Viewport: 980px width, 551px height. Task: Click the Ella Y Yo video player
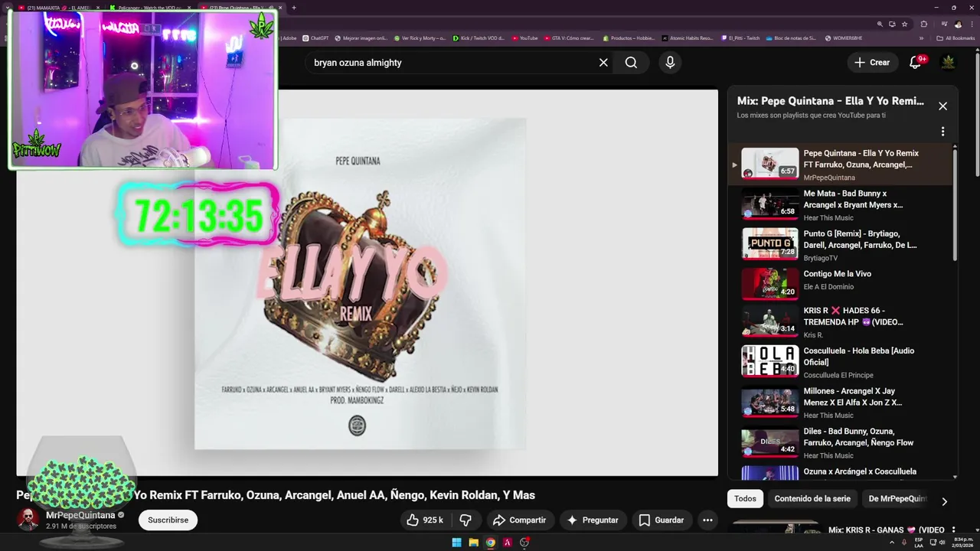click(x=367, y=283)
